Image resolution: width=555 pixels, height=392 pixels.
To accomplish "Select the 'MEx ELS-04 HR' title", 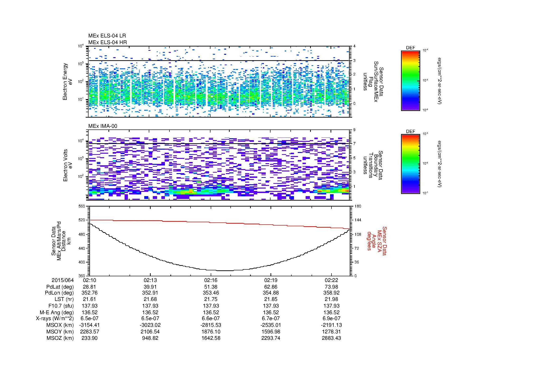I will click(107, 42).
